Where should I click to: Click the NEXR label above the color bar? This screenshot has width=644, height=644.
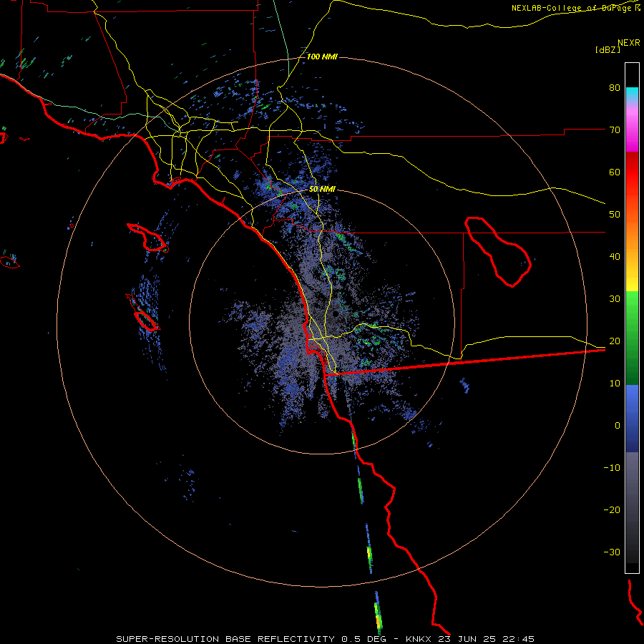point(628,43)
